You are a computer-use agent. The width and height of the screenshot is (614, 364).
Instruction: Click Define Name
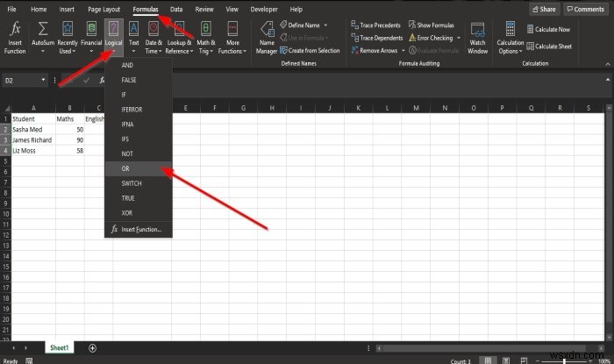(300, 25)
